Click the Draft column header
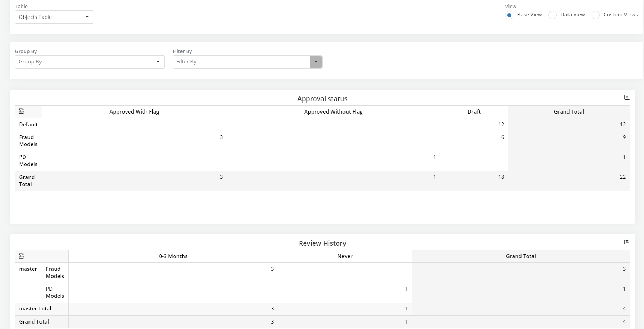644x329 pixels. 474,112
